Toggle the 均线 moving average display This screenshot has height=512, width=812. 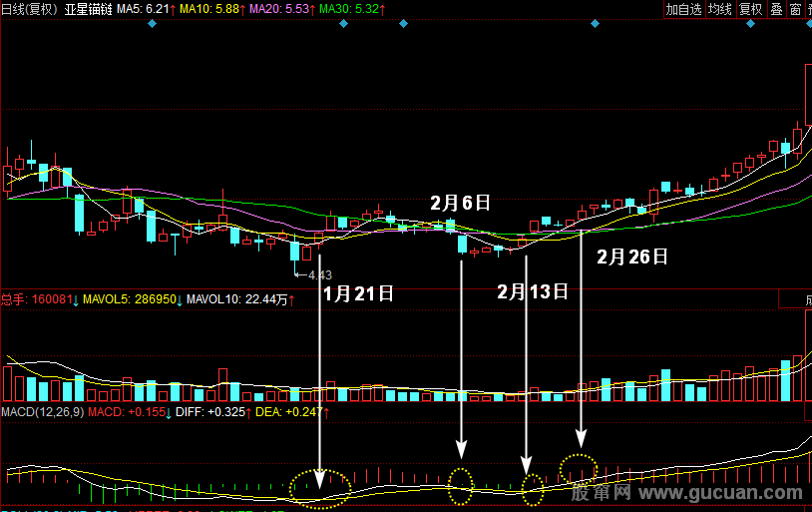720,9
